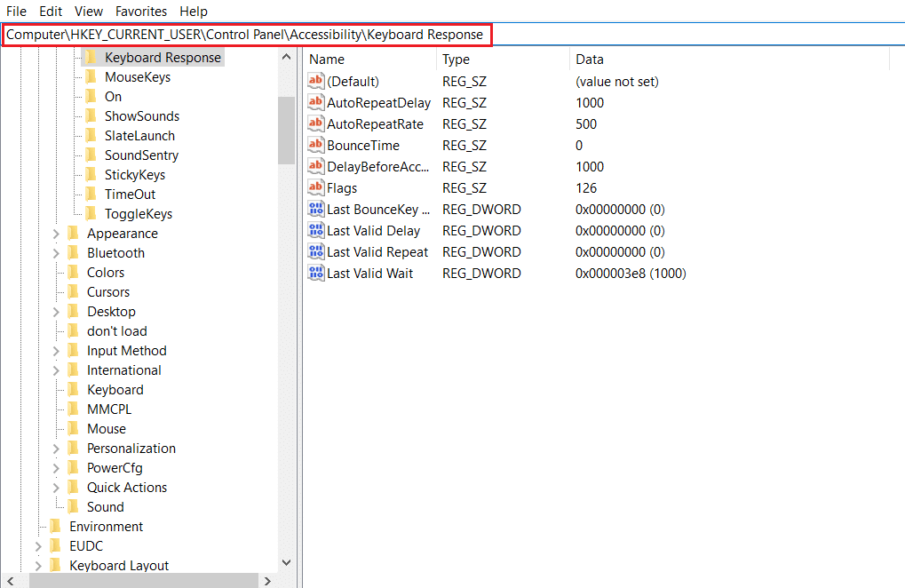Expand the Input Method key

click(x=56, y=351)
